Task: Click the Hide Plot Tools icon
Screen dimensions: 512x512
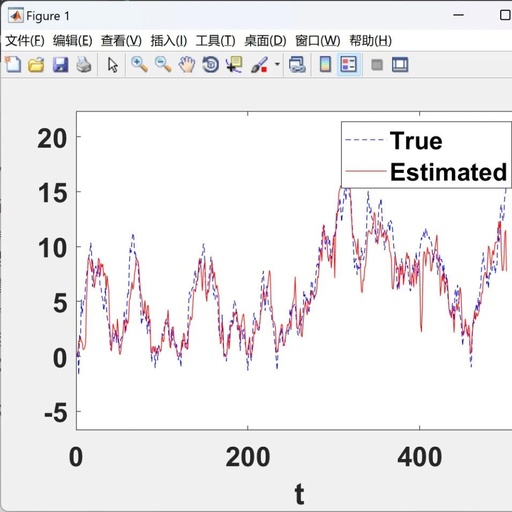Action: point(377,65)
